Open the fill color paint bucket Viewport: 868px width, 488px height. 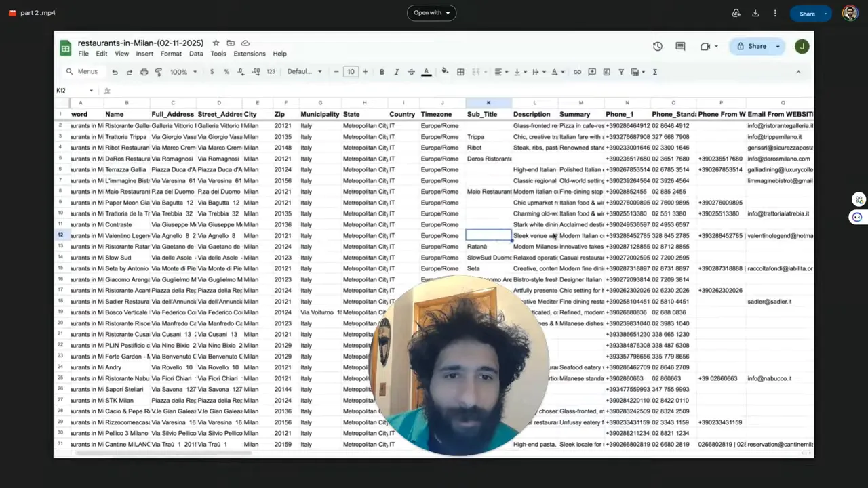point(445,71)
